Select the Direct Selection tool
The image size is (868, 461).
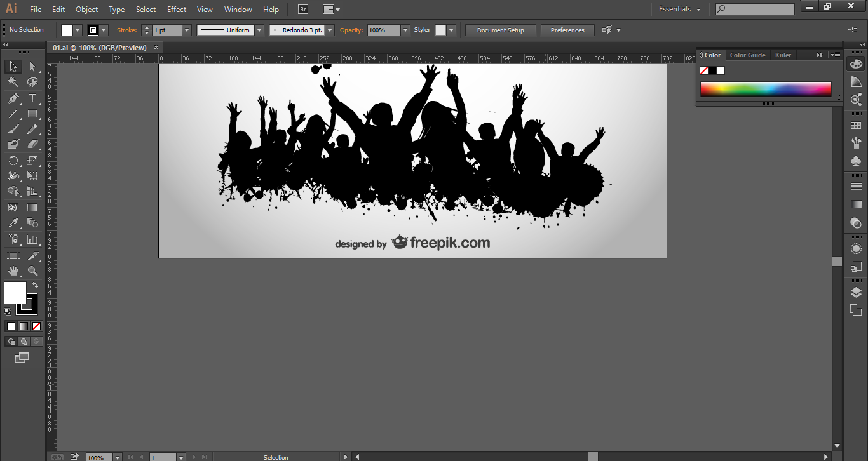click(x=32, y=67)
